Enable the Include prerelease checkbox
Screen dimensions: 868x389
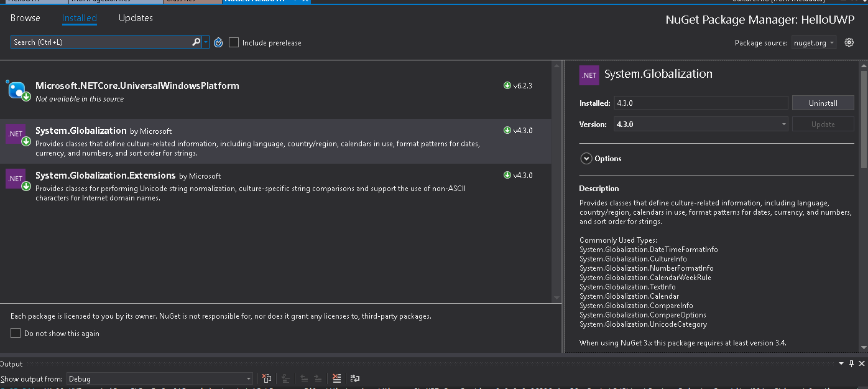(234, 42)
